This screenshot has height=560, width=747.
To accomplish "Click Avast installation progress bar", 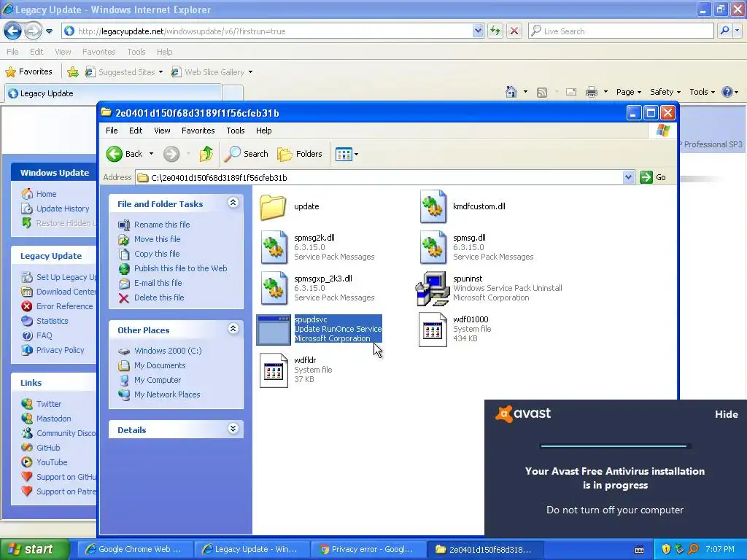I will tap(616, 446).
